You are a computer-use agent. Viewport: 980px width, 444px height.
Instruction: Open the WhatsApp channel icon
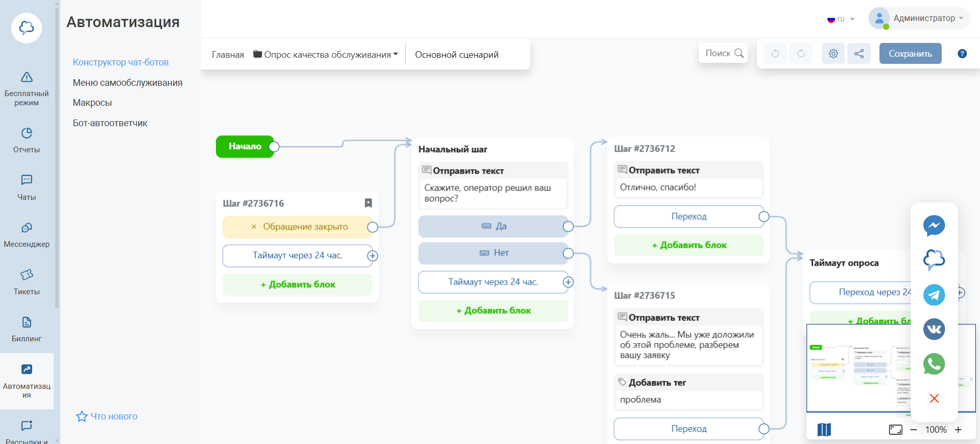(x=934, y=364)
